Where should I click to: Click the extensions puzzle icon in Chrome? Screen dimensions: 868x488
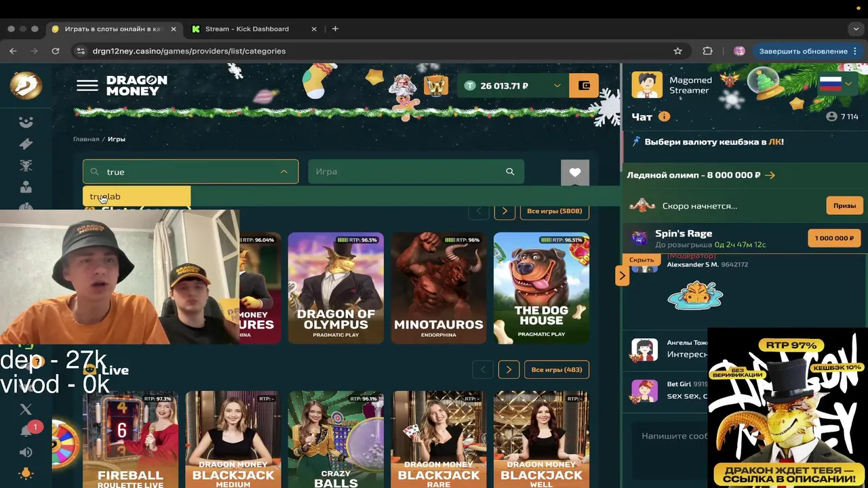708,51
